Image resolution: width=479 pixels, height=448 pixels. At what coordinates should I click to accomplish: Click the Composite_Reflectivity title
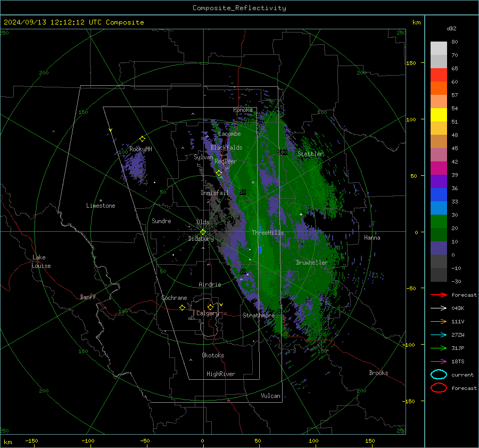tap(240, 8)
